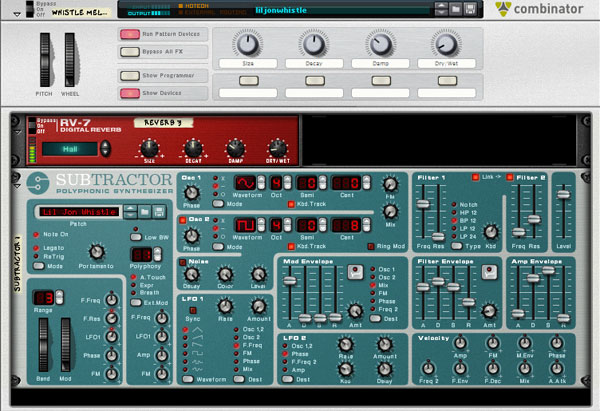The image size is (600, 411).
Task: Click the Velocity F.Env knob
Action: click(x=460, y=369)
